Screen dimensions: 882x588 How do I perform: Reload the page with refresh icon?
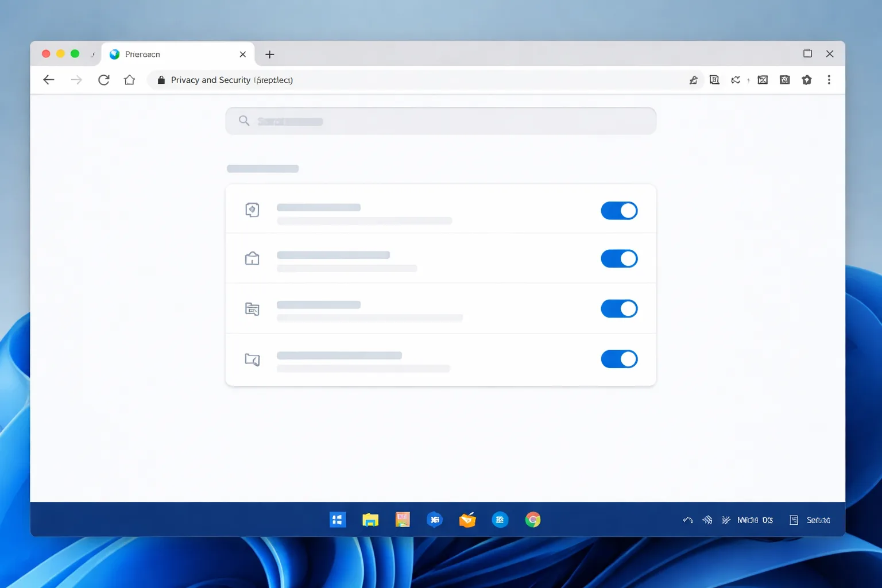coord(103,80)
